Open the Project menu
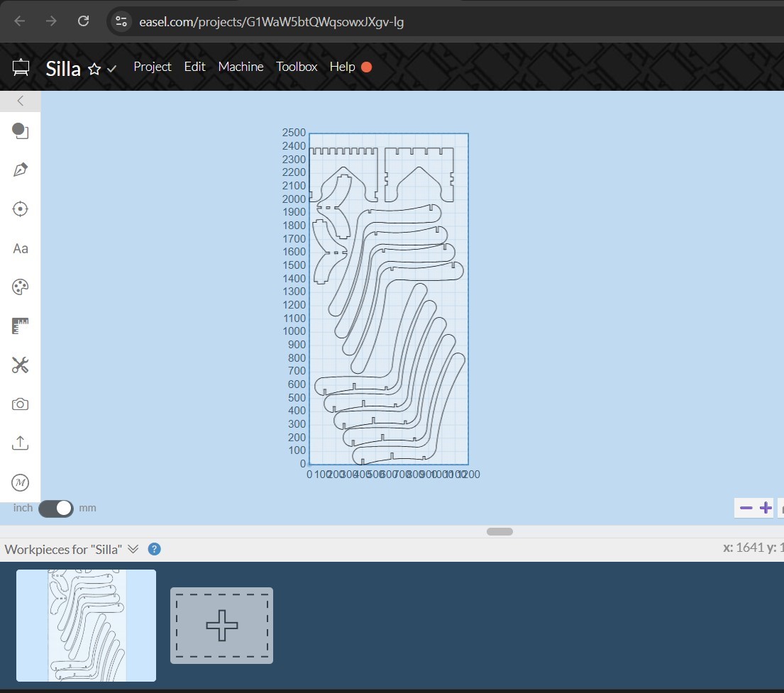 point(152,67)
